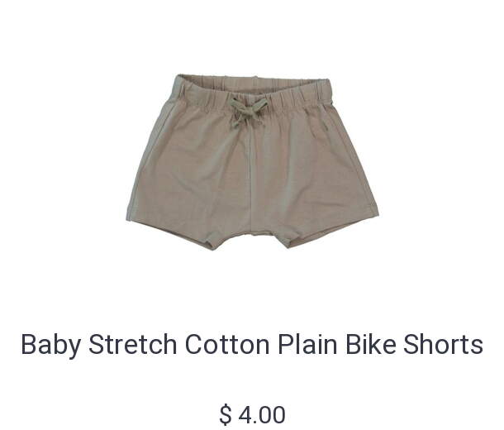Click the "4.00" amount in the price
The width and height of the screenshot is (504, 430).
click(x=262, y=414)
